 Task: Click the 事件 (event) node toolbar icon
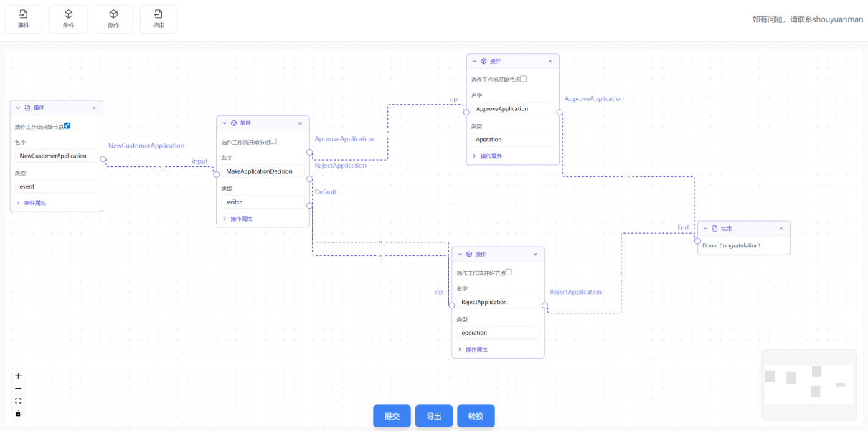[x=24, y=19]
